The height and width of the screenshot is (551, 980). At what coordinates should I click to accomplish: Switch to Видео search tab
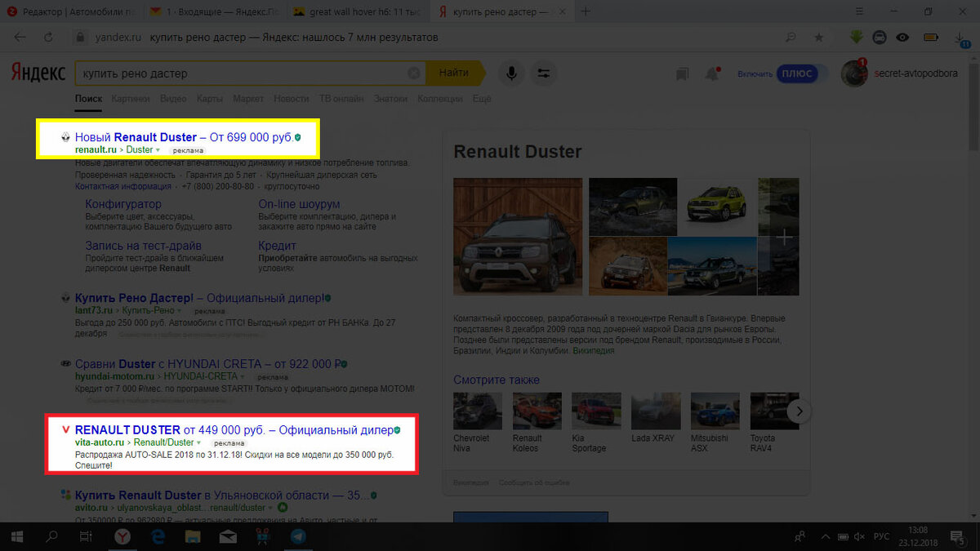[x=173, y=99]
